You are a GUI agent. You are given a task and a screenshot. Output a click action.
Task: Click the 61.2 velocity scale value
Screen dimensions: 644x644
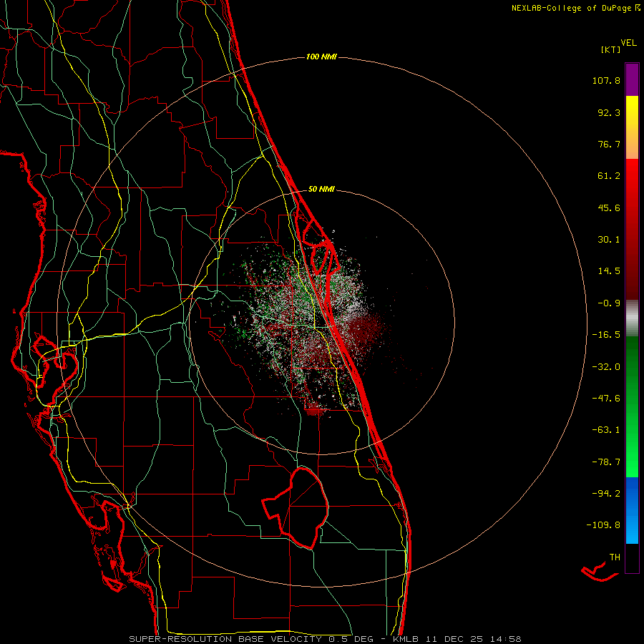click(x=609, y=176)
